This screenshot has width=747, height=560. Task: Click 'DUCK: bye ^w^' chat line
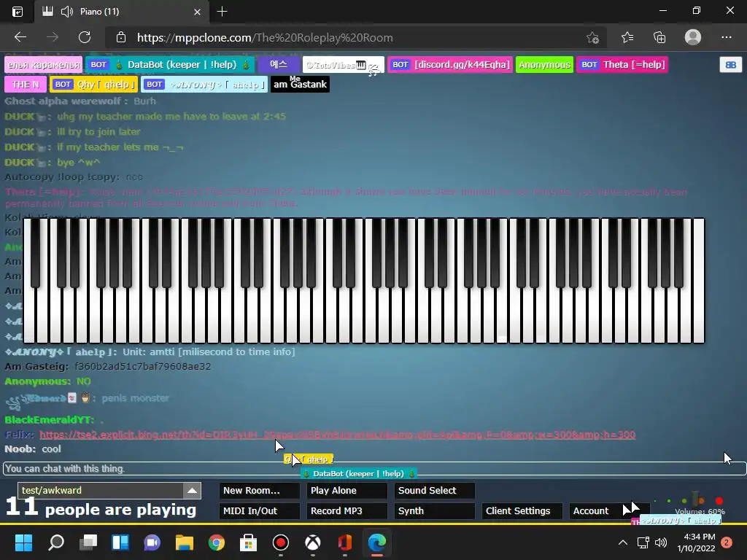click(53, 163)
